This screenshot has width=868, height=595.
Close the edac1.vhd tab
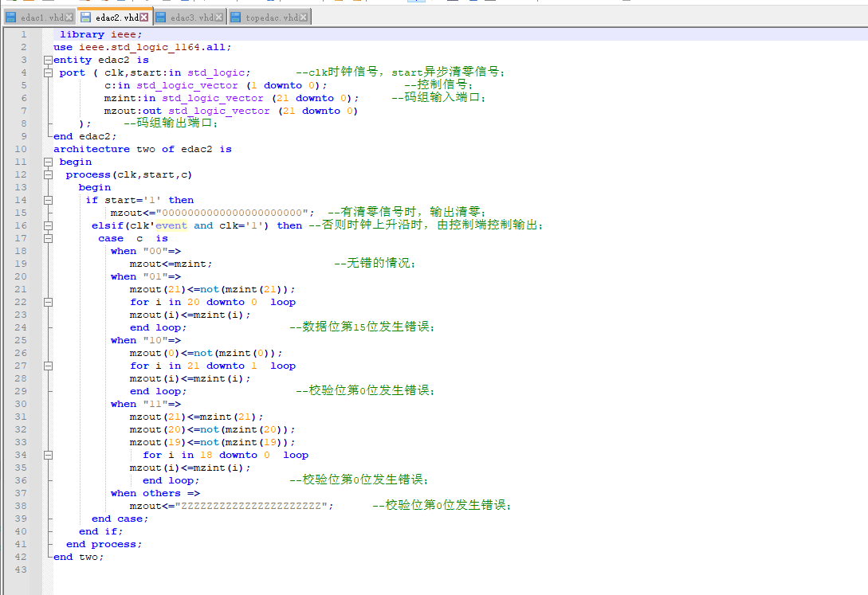69,18
